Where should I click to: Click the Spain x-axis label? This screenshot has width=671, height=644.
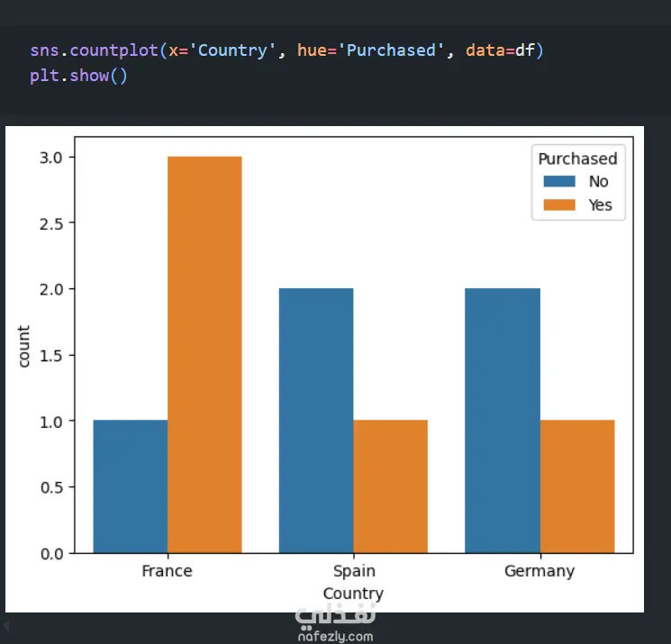click(354, 571)
